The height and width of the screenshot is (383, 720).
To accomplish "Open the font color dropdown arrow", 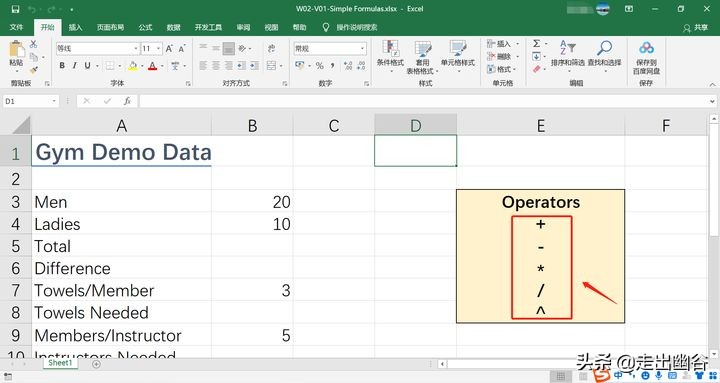I will coord(162,66).
